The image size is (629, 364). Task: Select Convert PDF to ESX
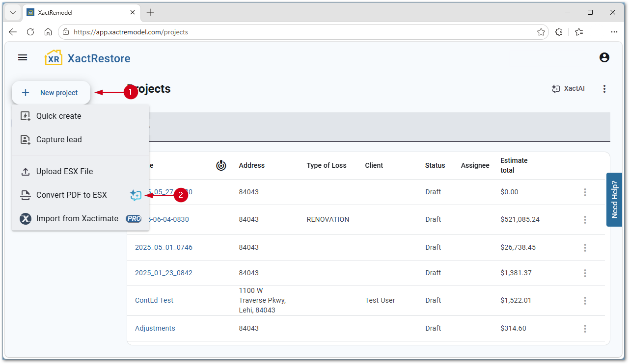tap(81, 195)
